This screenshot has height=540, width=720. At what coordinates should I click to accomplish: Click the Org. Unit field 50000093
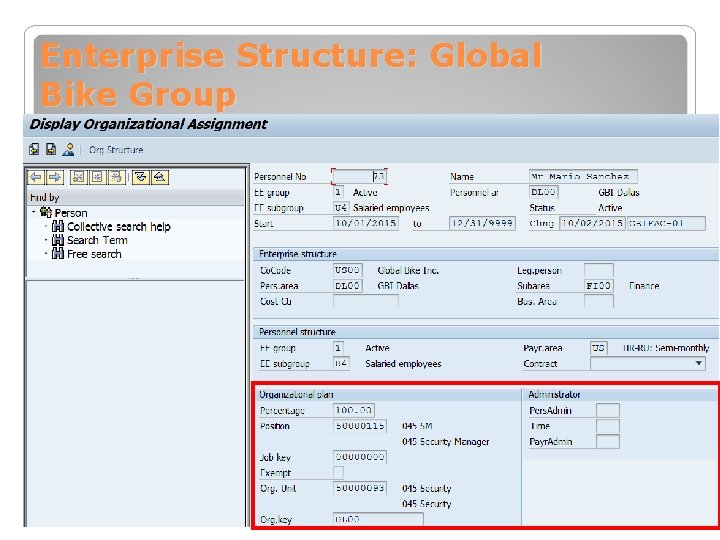(x=360, y=488)
